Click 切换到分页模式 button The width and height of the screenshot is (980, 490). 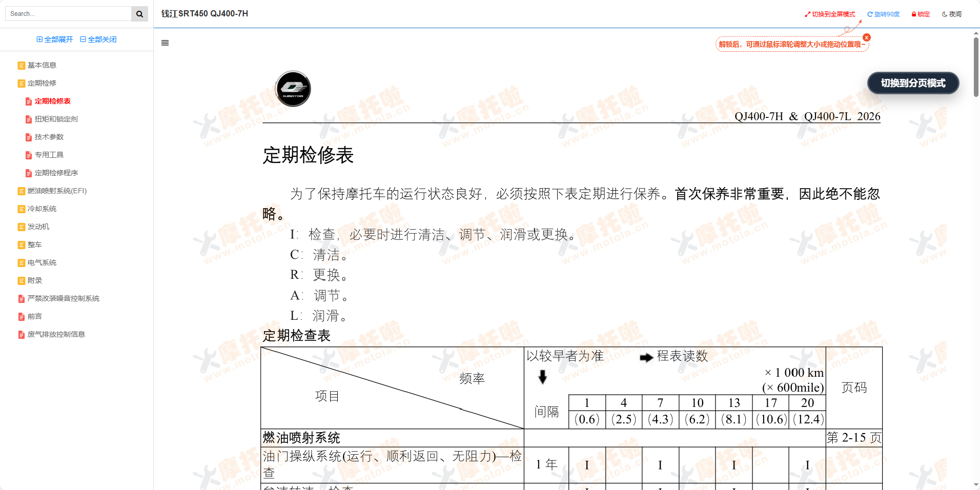[x=913, y=83]
